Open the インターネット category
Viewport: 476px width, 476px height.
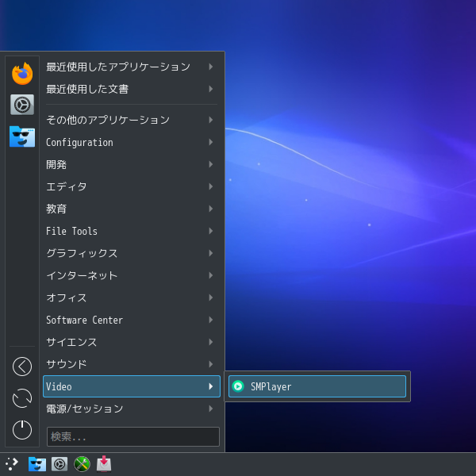pos(132,275)
